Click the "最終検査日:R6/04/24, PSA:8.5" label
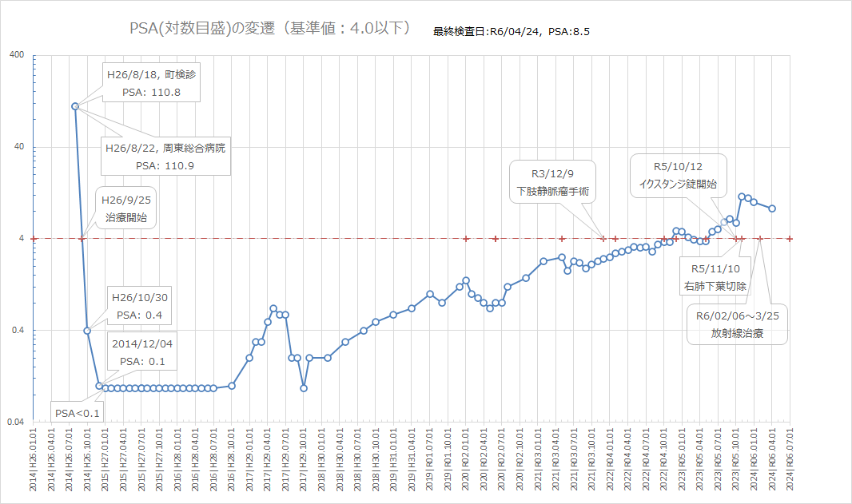Screen dimensions: 852x504 pyautogui.click(x=511, y=31)
